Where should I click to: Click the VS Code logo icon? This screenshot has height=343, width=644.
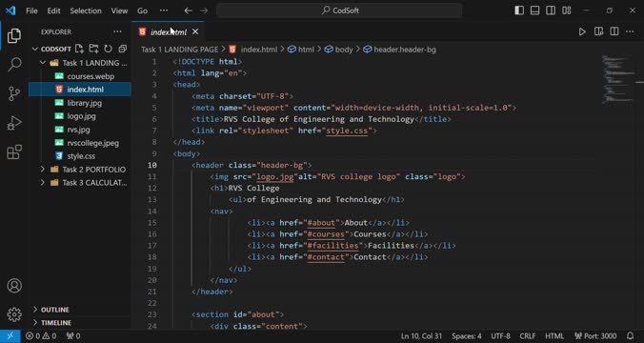click(x=10, y=10)
